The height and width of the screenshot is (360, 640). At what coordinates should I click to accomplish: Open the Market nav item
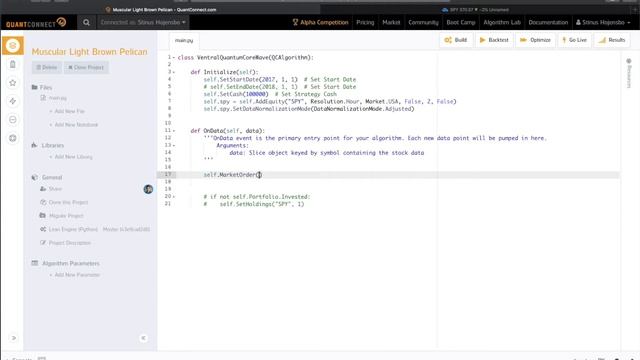pos(391,22)
